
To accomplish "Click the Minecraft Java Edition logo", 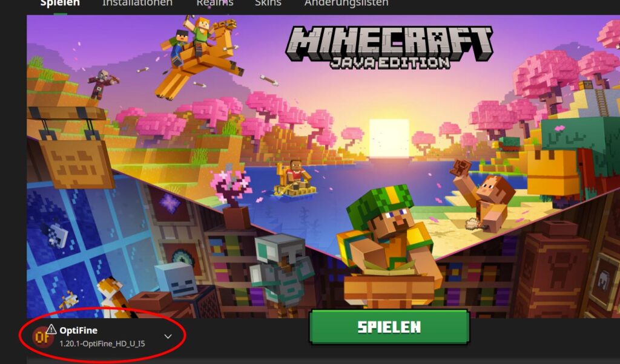I will pos(389,48).
